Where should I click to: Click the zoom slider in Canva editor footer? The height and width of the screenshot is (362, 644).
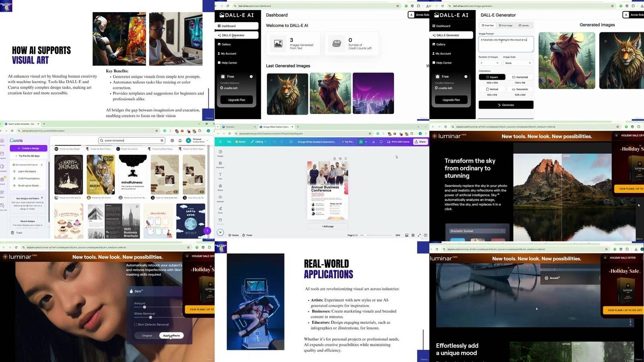376,235
